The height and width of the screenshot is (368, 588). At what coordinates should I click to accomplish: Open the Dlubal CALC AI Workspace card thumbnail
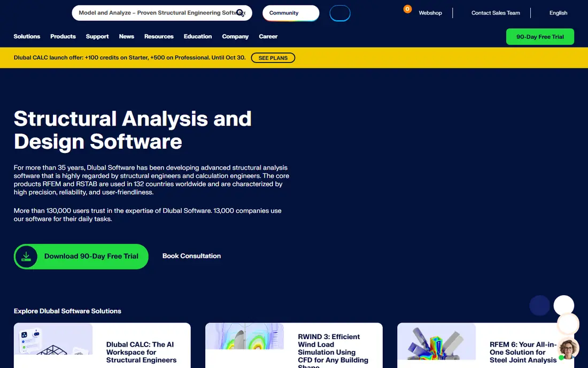(53, 339)
